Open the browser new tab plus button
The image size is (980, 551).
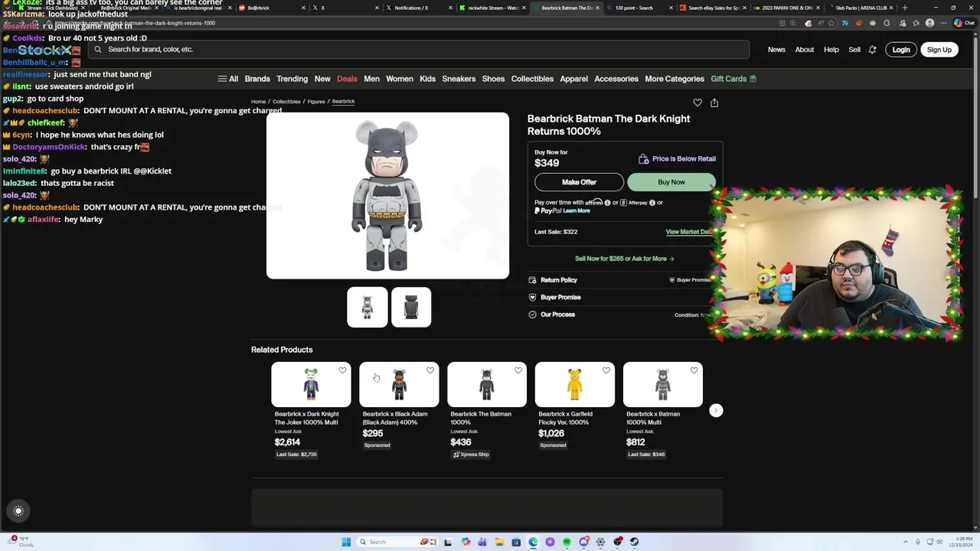pyautogui.click(x=905, y=8)
